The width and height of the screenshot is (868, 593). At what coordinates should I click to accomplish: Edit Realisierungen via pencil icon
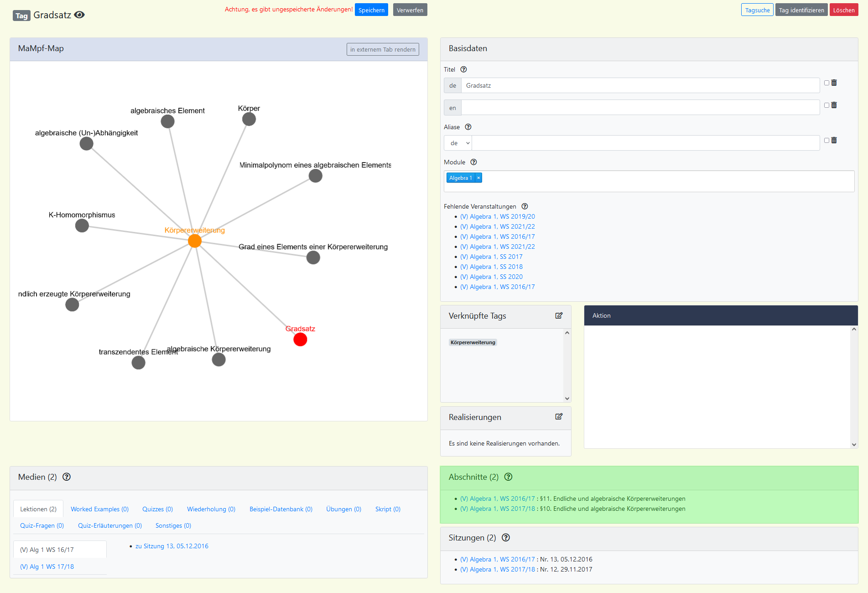(559, 416)
